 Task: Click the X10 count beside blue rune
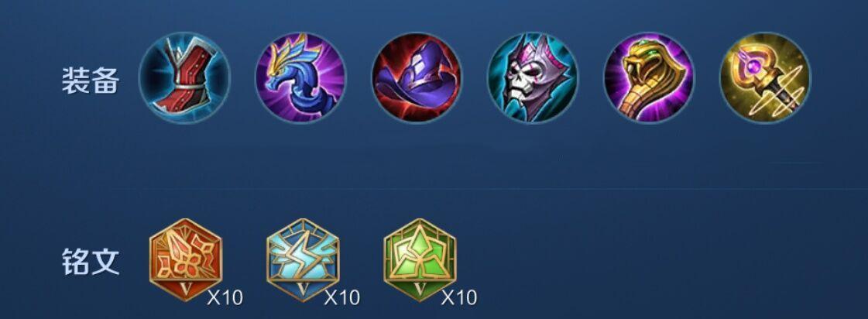tap(342, 298)
